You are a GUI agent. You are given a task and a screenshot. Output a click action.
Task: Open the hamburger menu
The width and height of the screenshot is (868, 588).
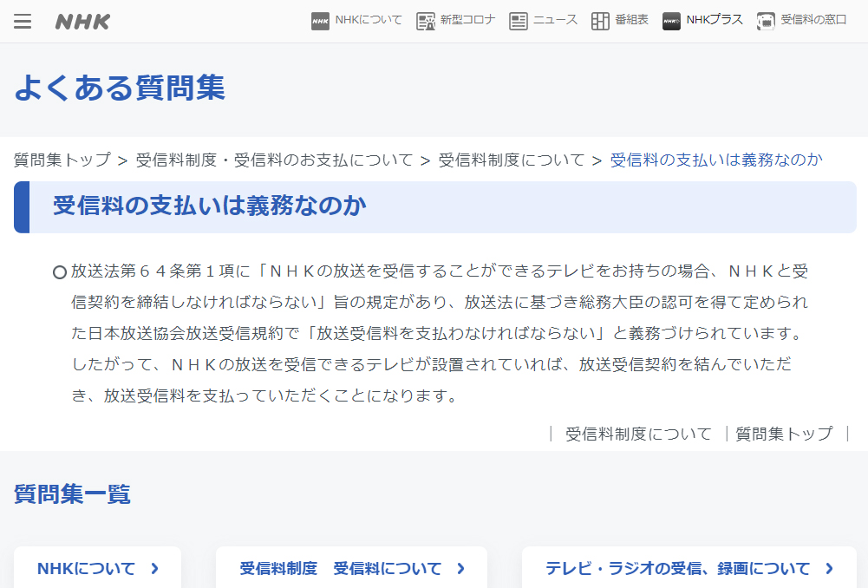coord(23,22)
